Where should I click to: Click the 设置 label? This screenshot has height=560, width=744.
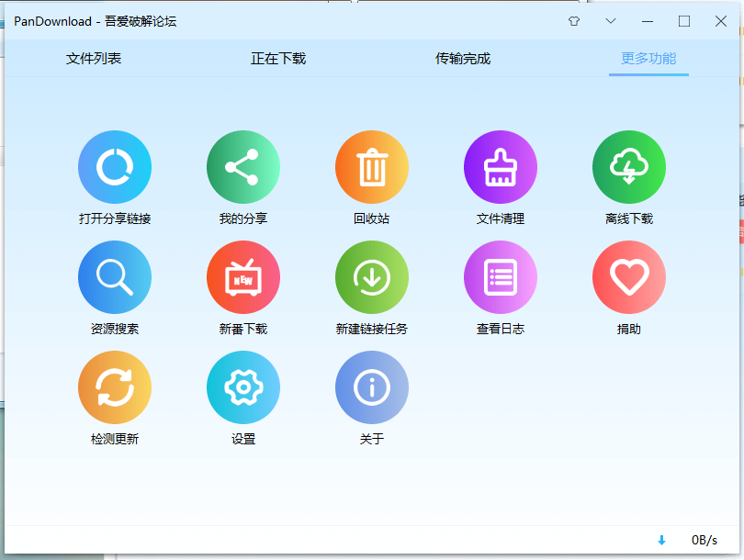pos(243,439)
